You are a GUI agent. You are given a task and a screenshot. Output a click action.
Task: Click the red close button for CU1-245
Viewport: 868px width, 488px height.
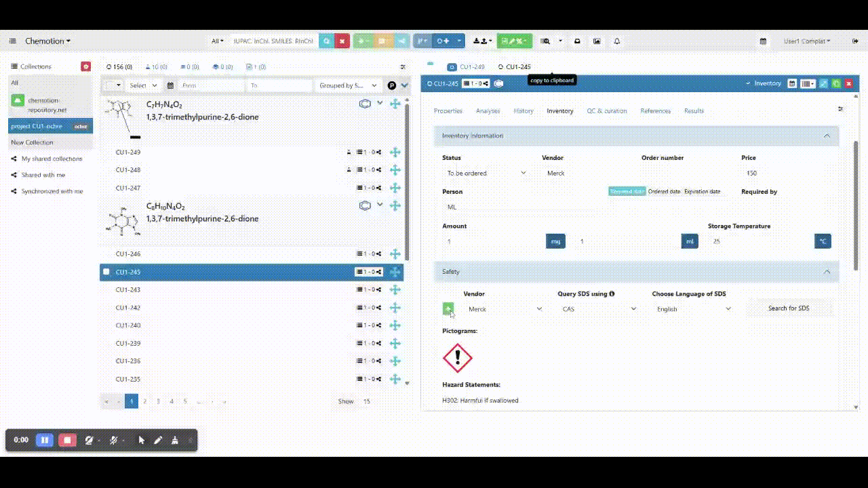pos(848,83)
